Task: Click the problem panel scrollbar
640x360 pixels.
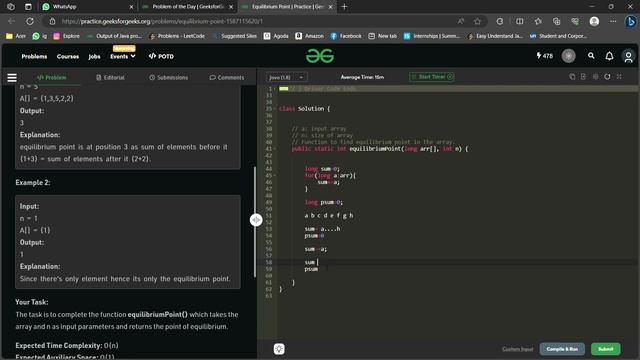Action: [255, 222]
